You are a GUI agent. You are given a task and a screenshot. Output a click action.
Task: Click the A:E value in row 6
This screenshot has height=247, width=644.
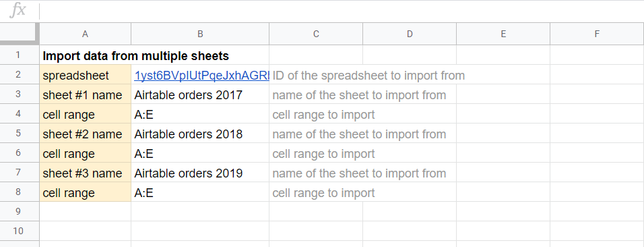200,153
